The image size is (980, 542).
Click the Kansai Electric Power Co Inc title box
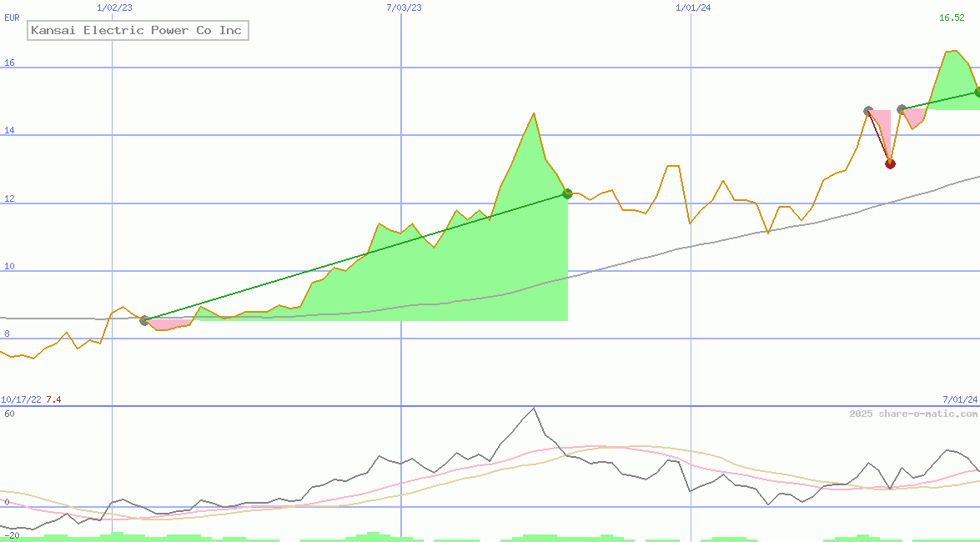click(137, 31)
